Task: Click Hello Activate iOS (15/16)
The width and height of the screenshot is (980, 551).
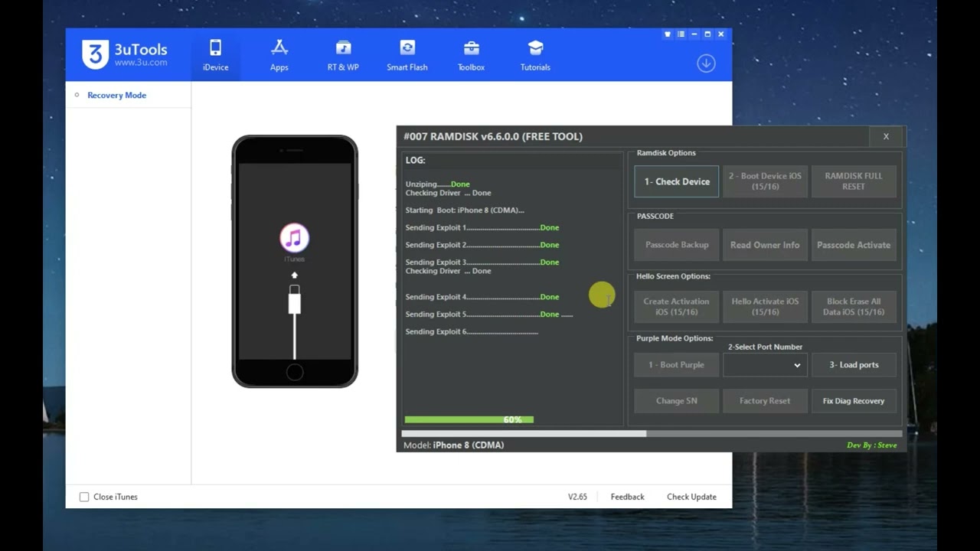Action: [765, 306]
